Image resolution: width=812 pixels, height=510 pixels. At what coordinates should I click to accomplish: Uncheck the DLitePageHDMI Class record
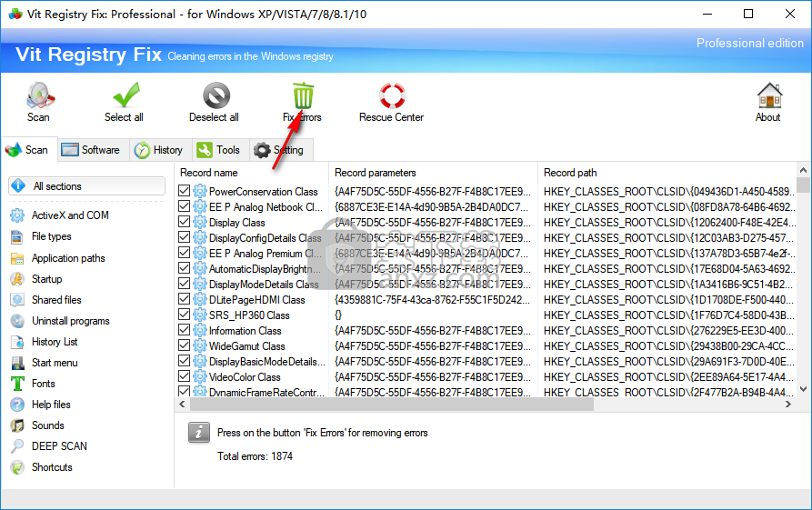pos(184,299)
